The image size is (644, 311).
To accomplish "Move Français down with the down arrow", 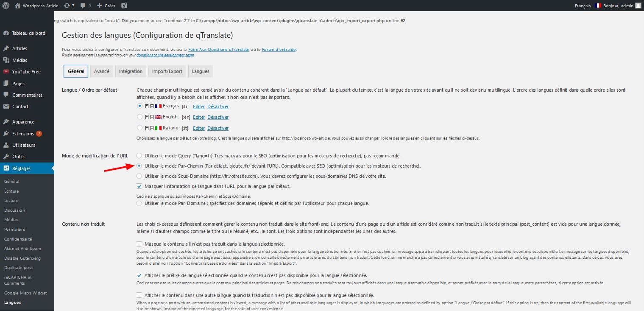I will (x=152, y=106).
